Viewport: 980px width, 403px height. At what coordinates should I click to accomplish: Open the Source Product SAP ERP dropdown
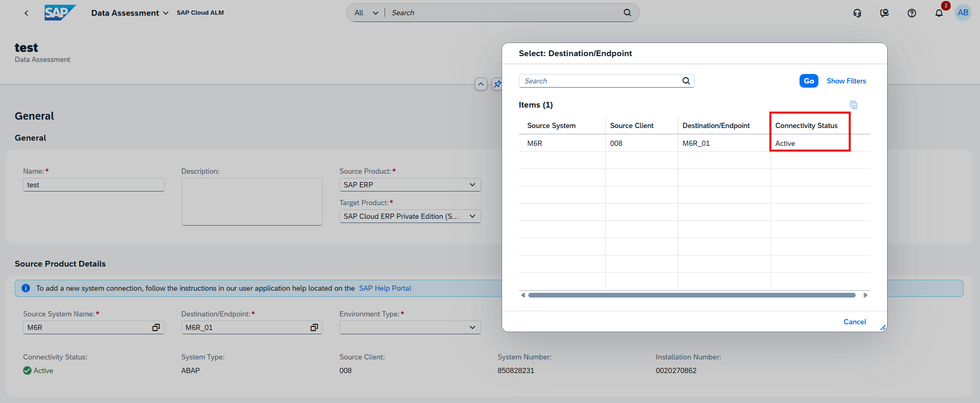tap(410, 185)
